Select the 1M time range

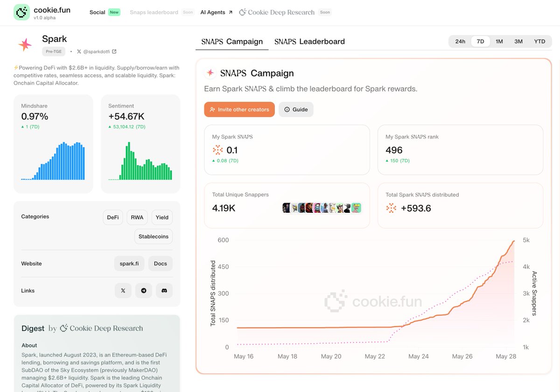click(499, 42)
